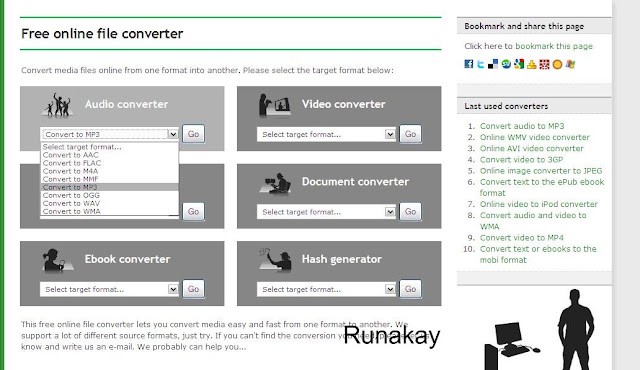Choose Convert to WMA option
This screenshot has width=640, height=370.
(109, 211)
